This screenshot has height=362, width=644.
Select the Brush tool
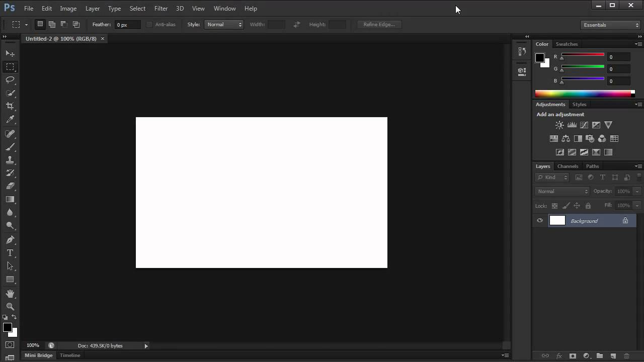(10, 147)
